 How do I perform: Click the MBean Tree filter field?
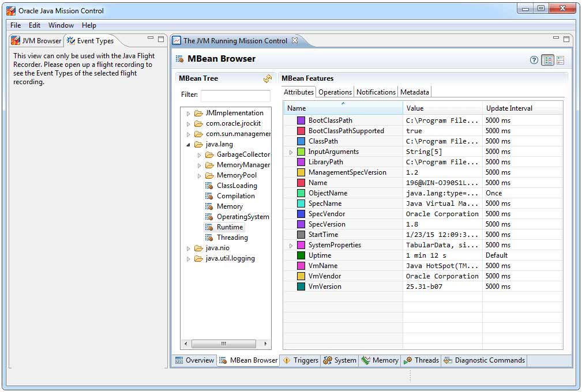tap(235, 95)
